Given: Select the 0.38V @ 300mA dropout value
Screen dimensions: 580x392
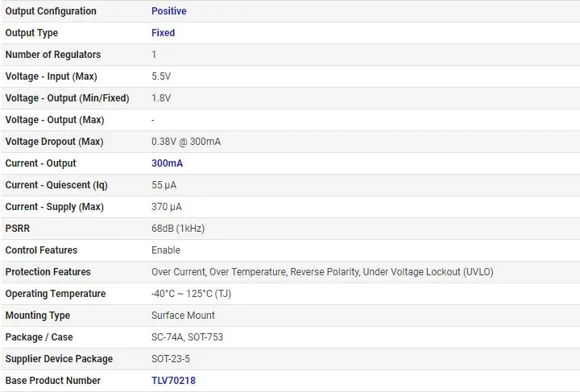Looking at the screenshot, I should coord(186,142).
